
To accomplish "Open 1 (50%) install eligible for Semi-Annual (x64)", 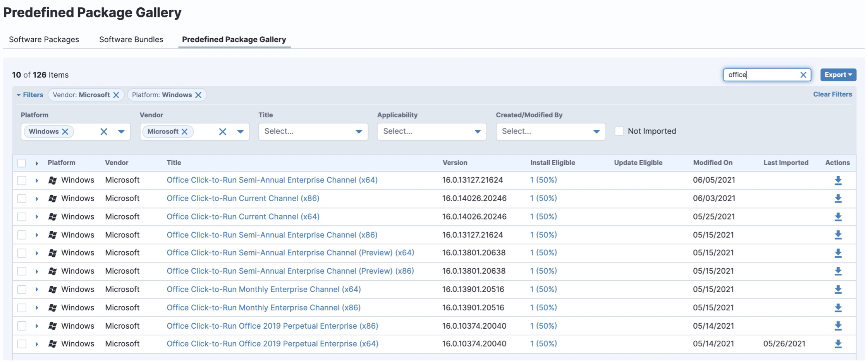I will [543, 180].
